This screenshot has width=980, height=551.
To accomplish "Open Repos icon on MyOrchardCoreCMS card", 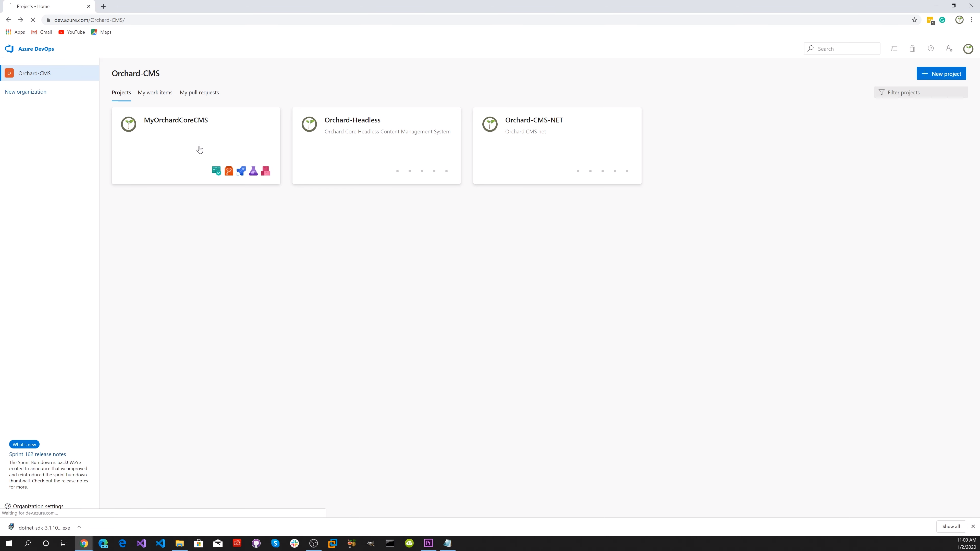I will [229, 171].
